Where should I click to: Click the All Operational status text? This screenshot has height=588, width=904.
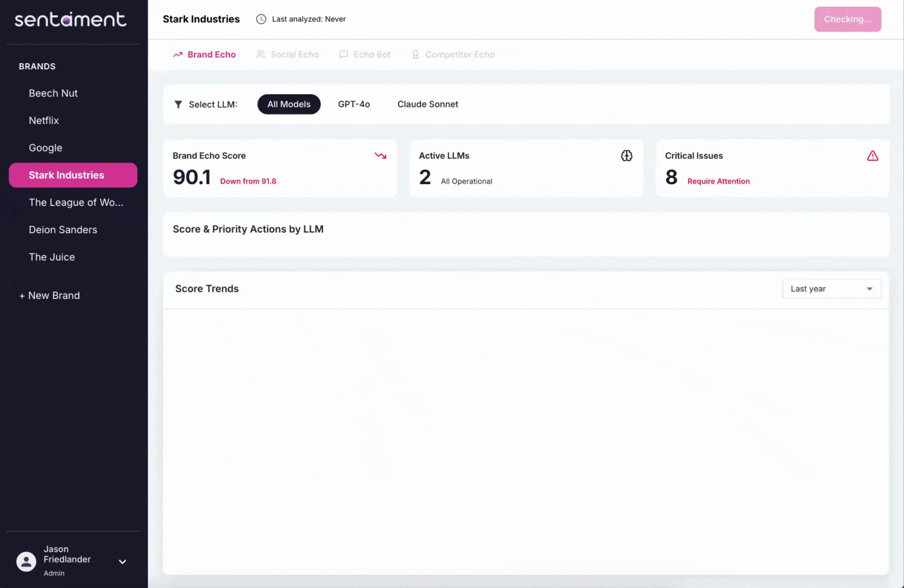pos(467,181)
